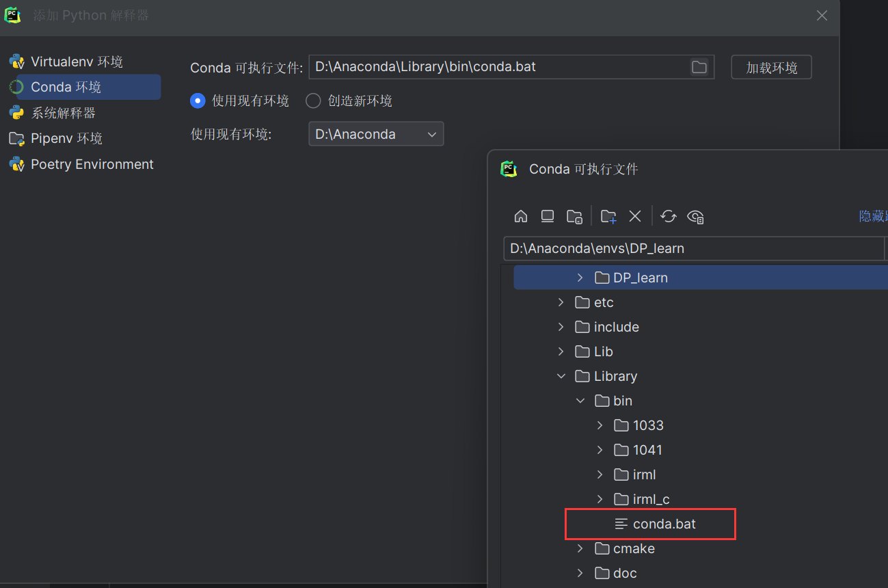This screenshot has width=888, height=588.
Task: Click the PyCharm logo in the 添加 Python 解释器 title bar
Action: point(12,15)
